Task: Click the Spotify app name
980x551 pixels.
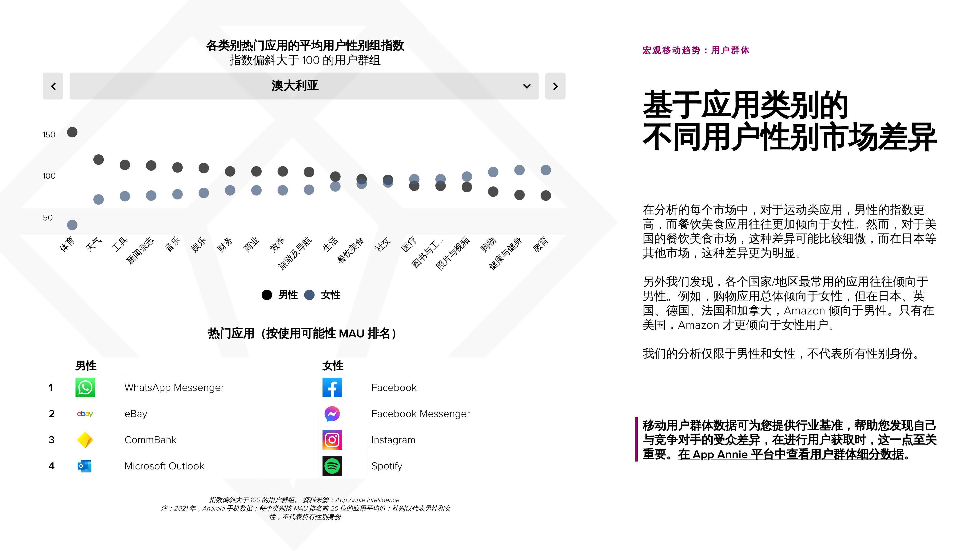Action: tap(386, 467)
